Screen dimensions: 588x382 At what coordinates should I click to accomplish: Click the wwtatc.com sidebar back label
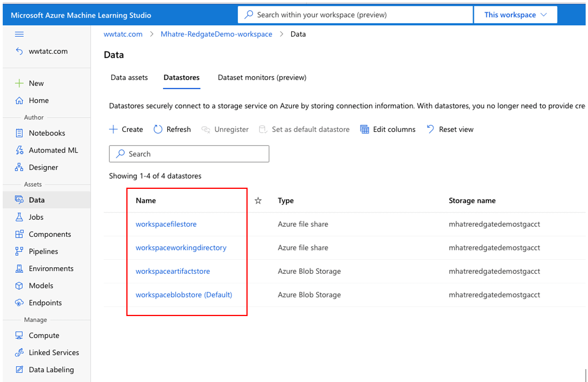[48, 51]
